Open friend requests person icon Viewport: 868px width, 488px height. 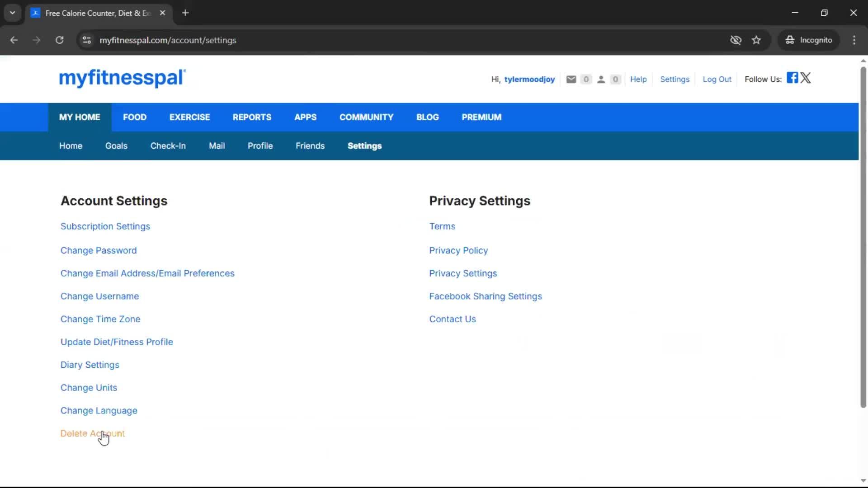point(601,80)
